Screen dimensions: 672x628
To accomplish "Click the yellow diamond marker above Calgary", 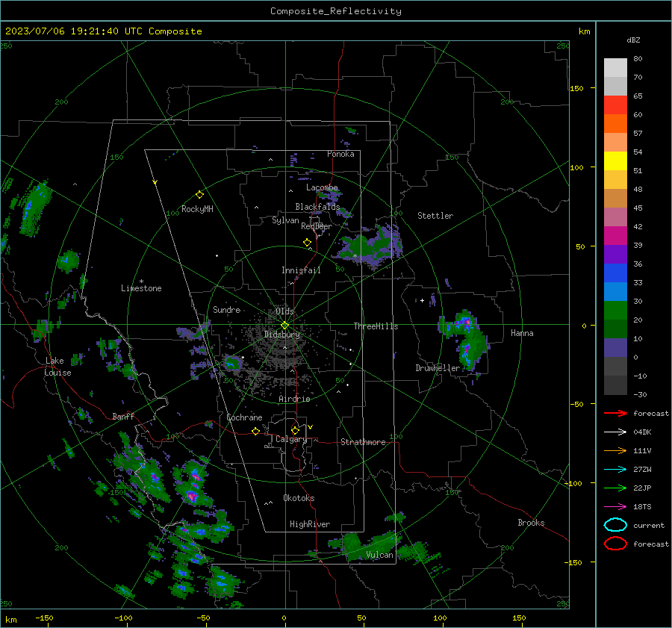I will point(295,430).
